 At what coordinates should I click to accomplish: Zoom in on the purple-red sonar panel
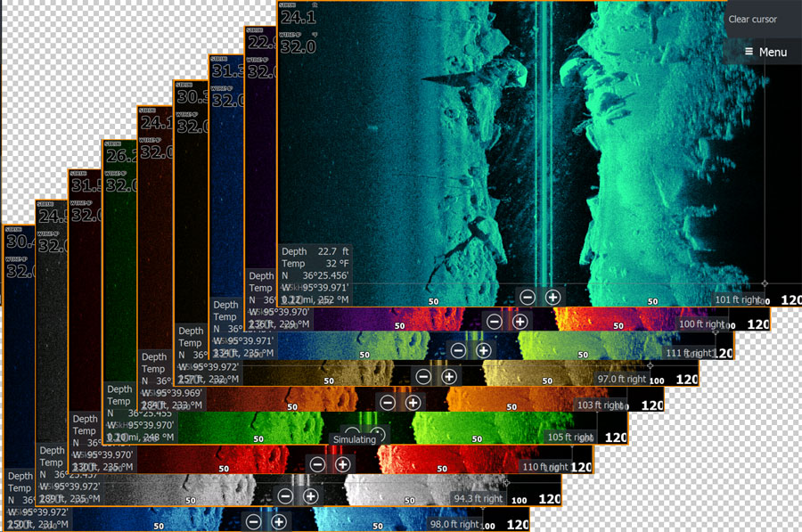point(520,321)
